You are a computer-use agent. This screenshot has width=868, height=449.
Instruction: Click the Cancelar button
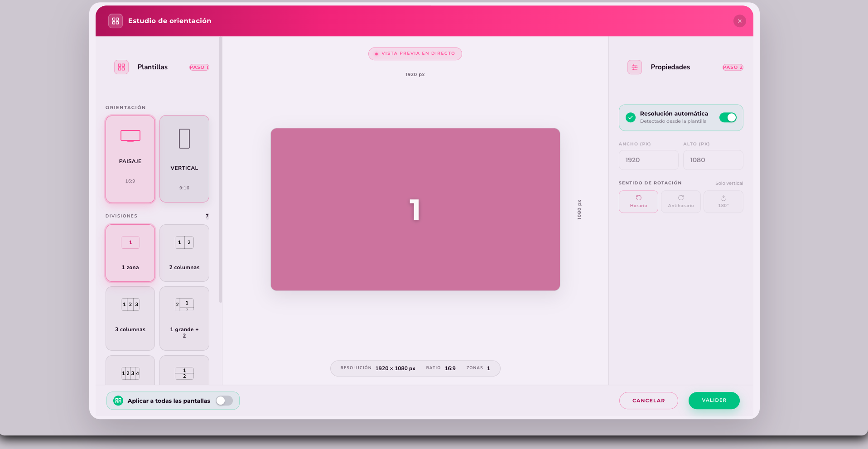click(649, 401)
